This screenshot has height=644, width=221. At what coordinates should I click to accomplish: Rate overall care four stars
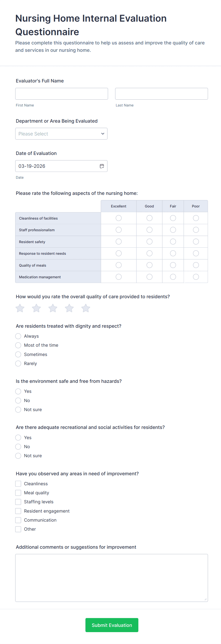click(x=69, y=308)
